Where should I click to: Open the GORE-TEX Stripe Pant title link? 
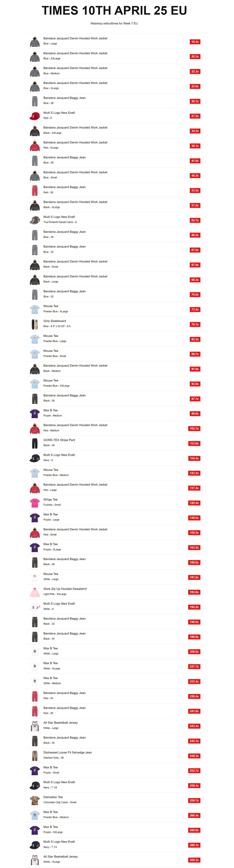pos(59,440)
